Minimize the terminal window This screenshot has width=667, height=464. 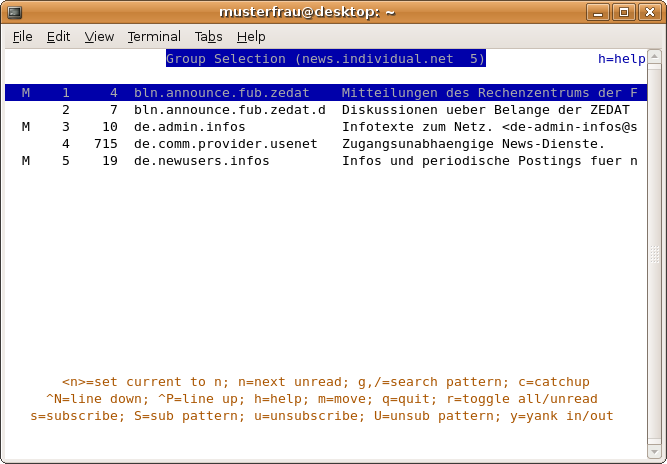pyautogui.click(x=598, y=12)
